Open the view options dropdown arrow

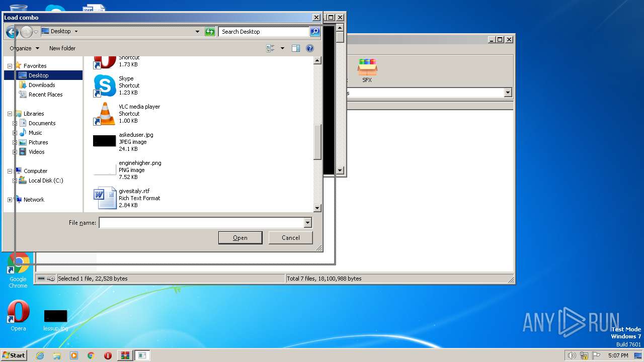pyautogui.click(x=282, y=48)
